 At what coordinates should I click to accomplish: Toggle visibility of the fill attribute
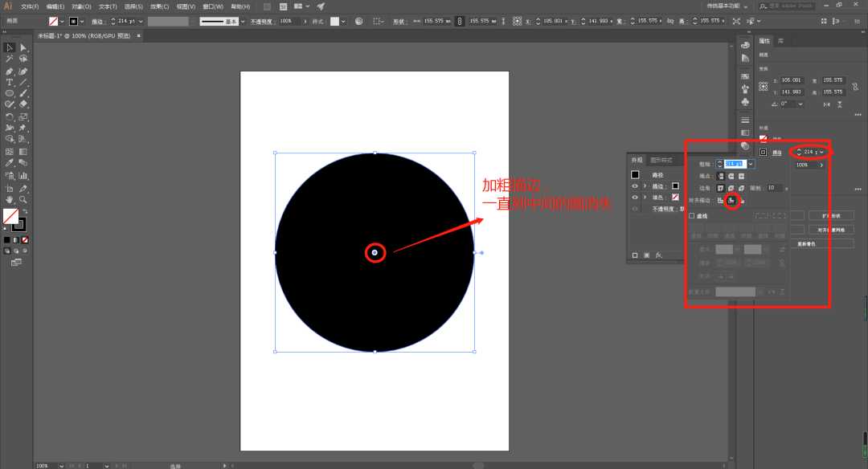coord(635,197)
